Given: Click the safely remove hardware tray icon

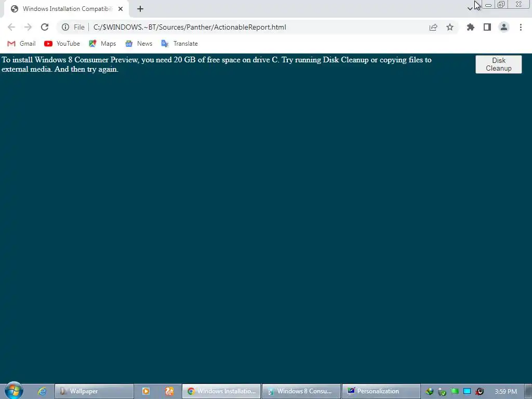Looking at the screenshot, I should coord(442,392).
